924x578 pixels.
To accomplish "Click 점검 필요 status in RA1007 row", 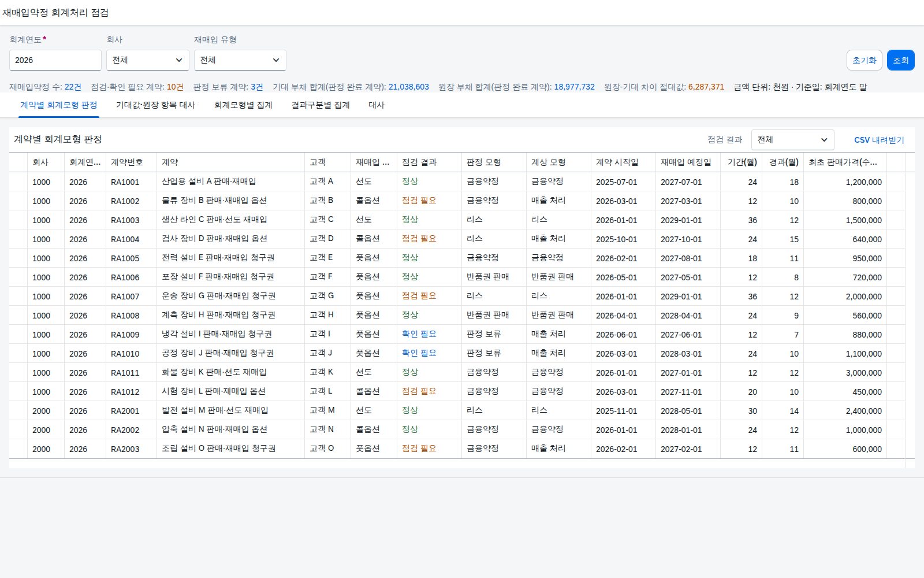I will tap(419, 296).
